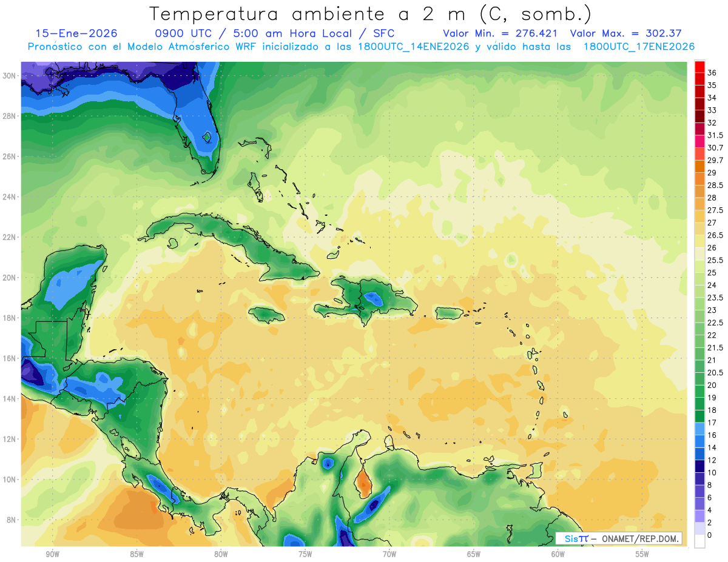Click the bright red top swatch of the color scale
This screenshot has height=562, width=728.
pos(699,67)
